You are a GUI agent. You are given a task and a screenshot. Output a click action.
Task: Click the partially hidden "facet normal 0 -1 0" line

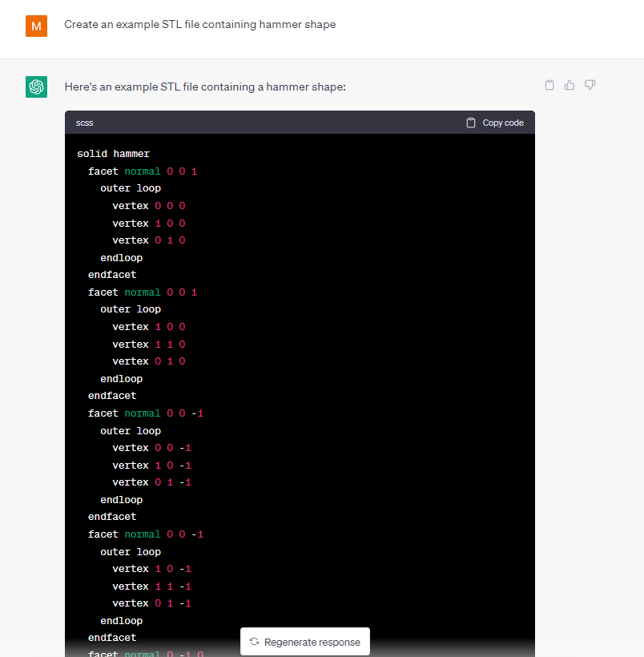146,653
